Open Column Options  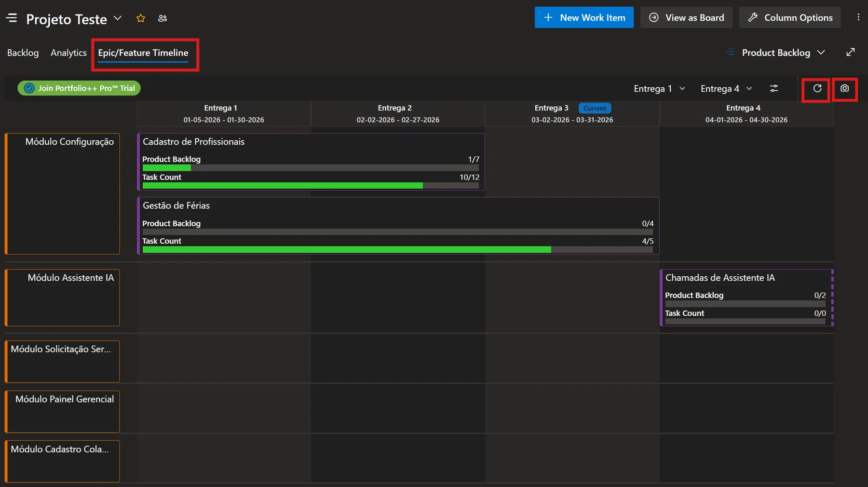click(x=789, y=17)
